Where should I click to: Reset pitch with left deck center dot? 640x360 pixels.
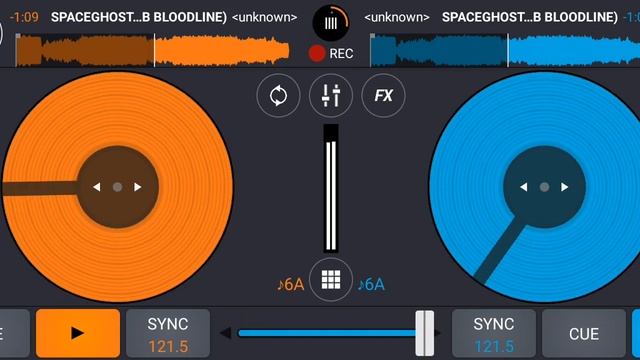pyautogui.click(x=118, y=187)
